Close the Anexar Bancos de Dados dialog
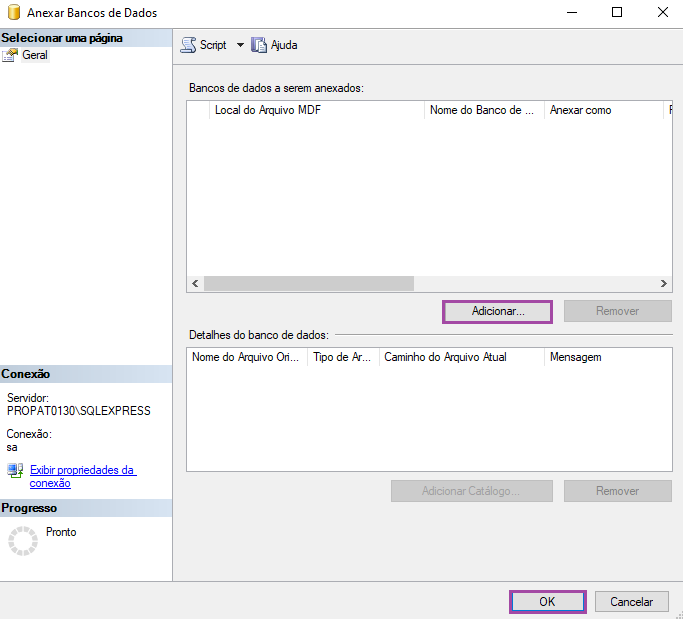The width and height of the screenshot is (683, 619). 663,12
